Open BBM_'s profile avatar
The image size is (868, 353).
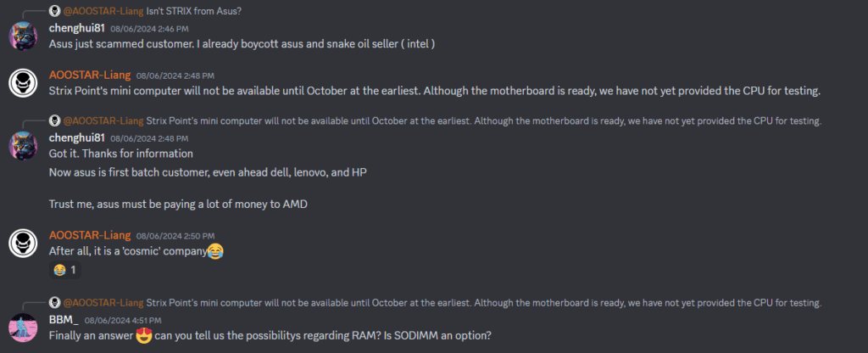(22, 327)
